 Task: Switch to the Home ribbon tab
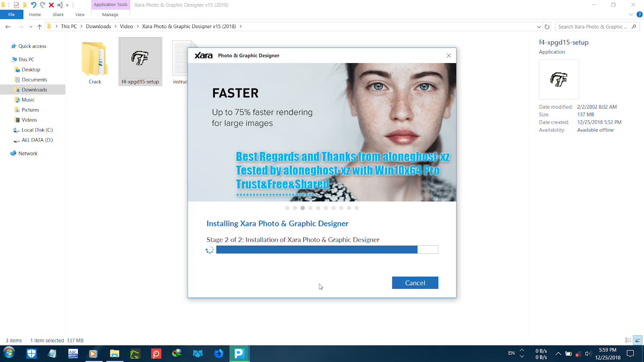(35, 14)
